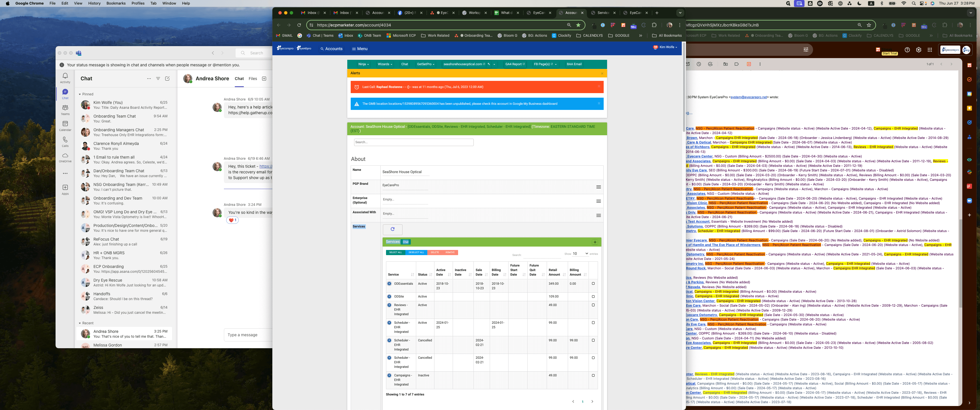The width and height of the screenshot is (980, 410).
Task: Change the Show entries count dropdown
Action: pos(581,254)
